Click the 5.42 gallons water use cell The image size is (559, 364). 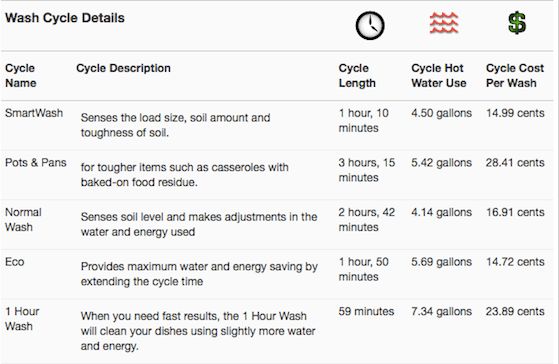441,163
